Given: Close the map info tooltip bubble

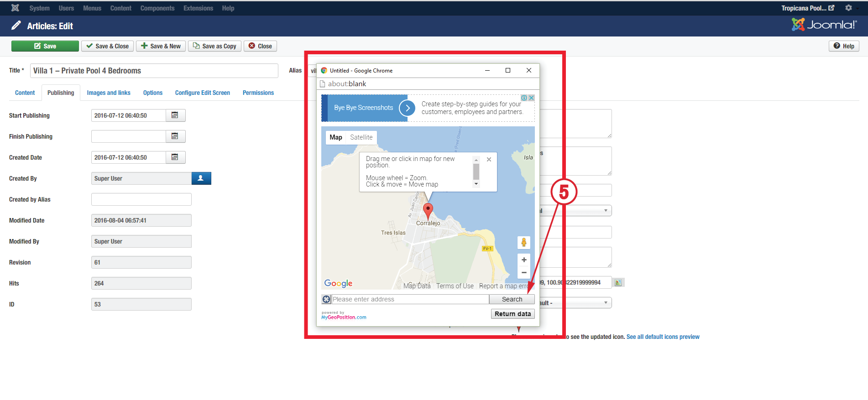Looking at the screenshot, I should 489,160.
